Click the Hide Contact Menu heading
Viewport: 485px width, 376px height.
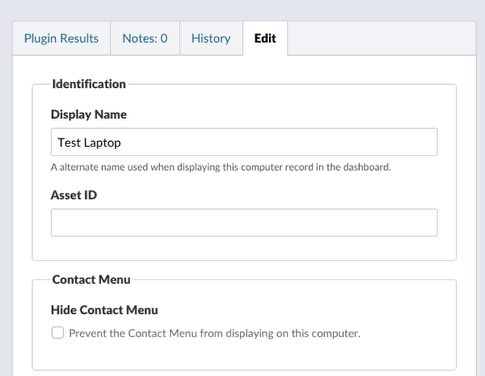[104, 310]
